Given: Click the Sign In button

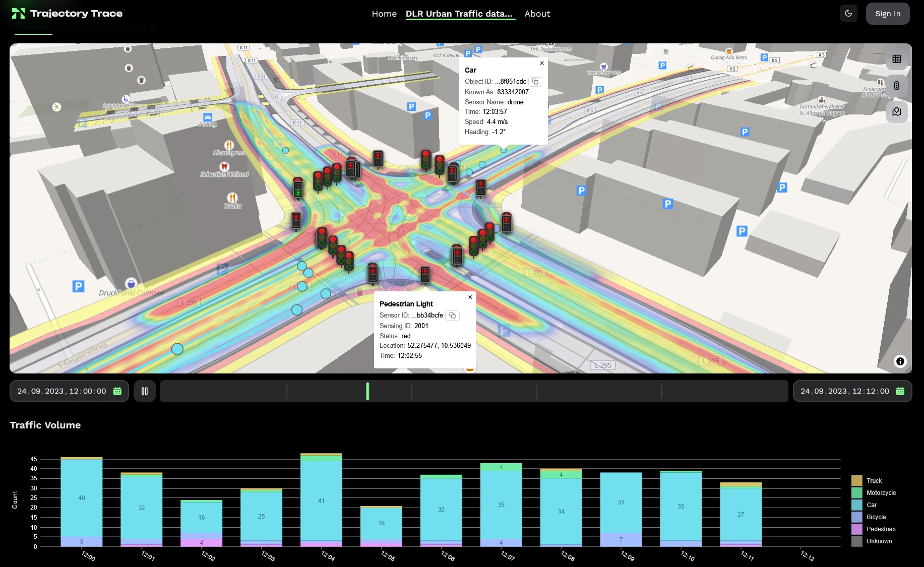Looking at the screenshot, I should pos(888,13).
